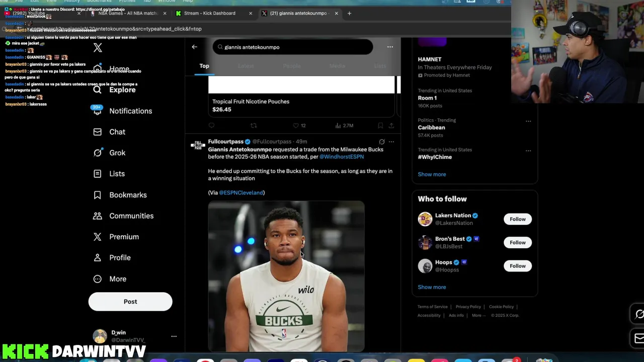
Task: Open Ads info footer link
Action: click(456, 315)
